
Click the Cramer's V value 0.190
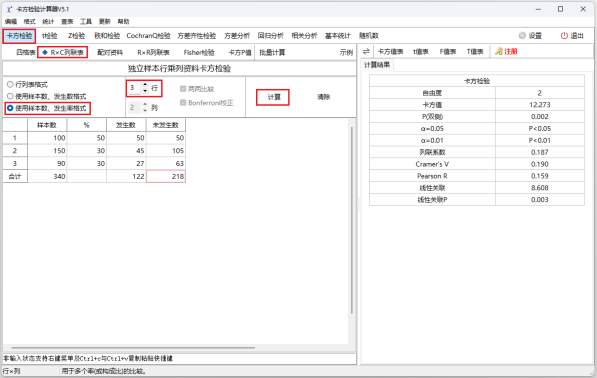540,164
